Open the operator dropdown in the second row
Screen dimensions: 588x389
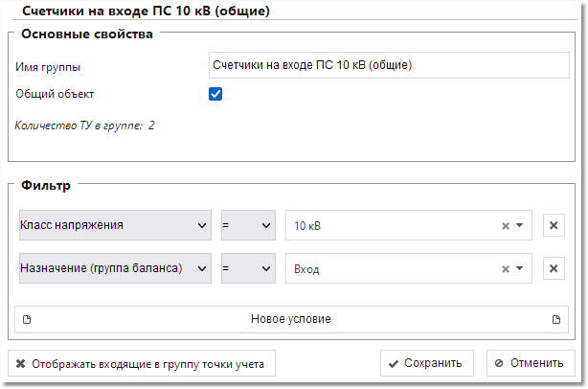pos(248,268)
